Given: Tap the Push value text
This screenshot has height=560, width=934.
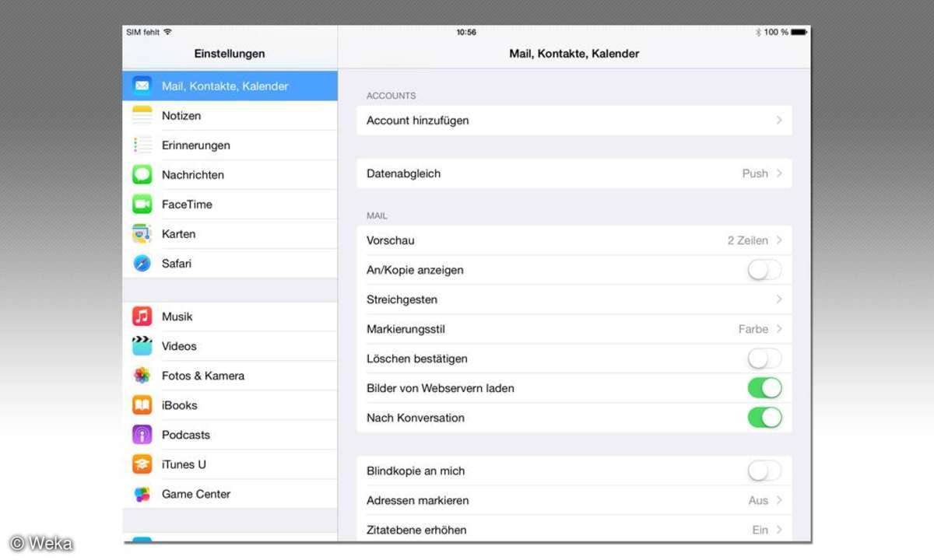Looking at the screenshot, I should point(755,173).
